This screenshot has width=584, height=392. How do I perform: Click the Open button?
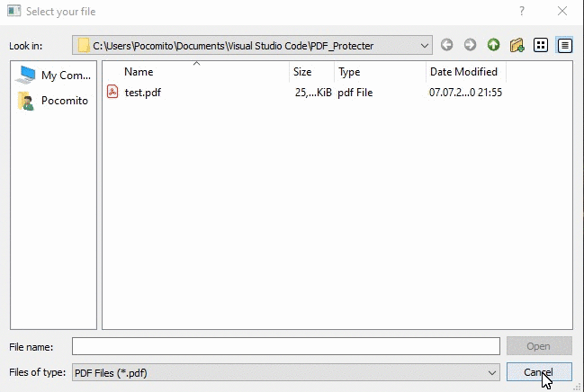[539, 346]
